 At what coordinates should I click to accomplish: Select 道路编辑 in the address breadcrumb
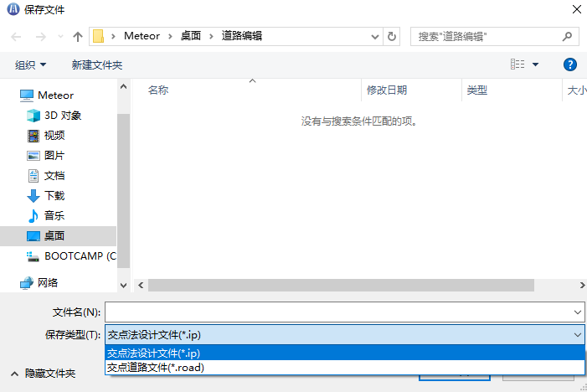[242, 36]
